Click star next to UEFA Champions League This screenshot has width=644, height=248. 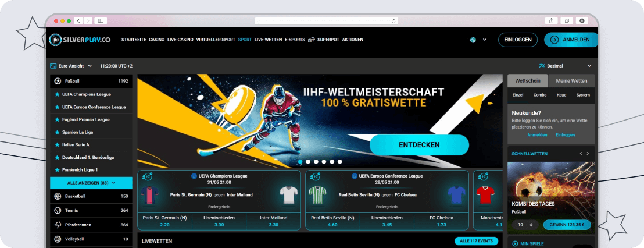point(57,94)
